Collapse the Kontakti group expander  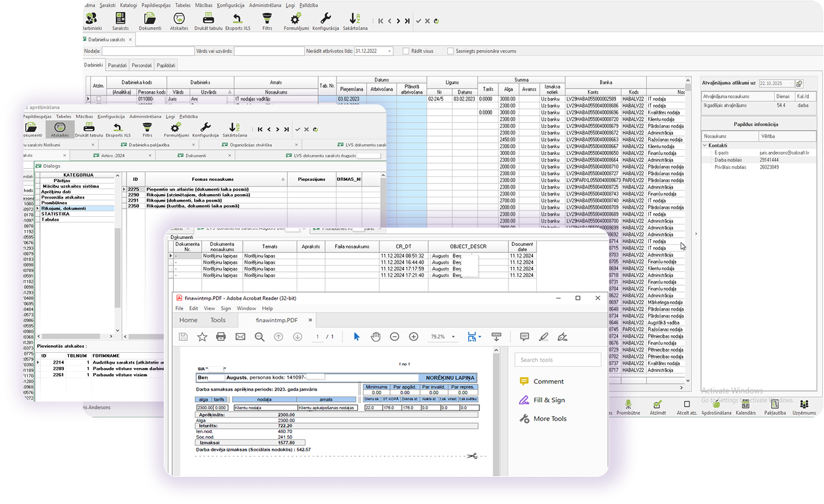[x=705, y=145]
